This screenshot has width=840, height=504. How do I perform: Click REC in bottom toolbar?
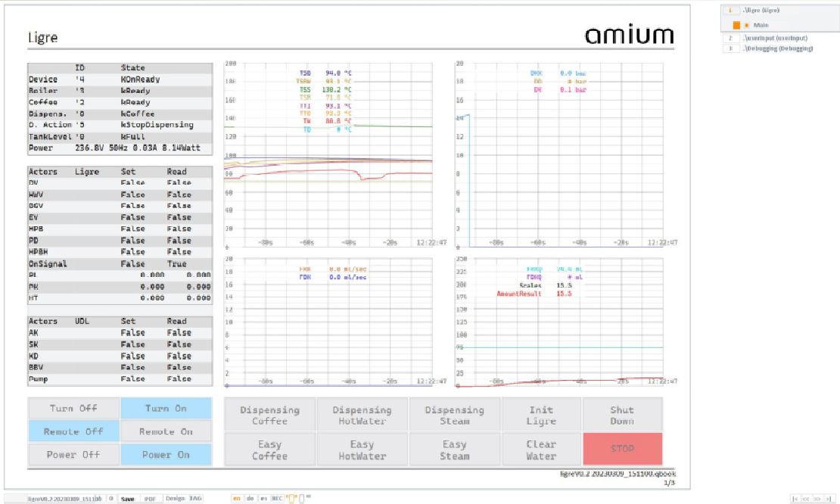coord(277,499)
